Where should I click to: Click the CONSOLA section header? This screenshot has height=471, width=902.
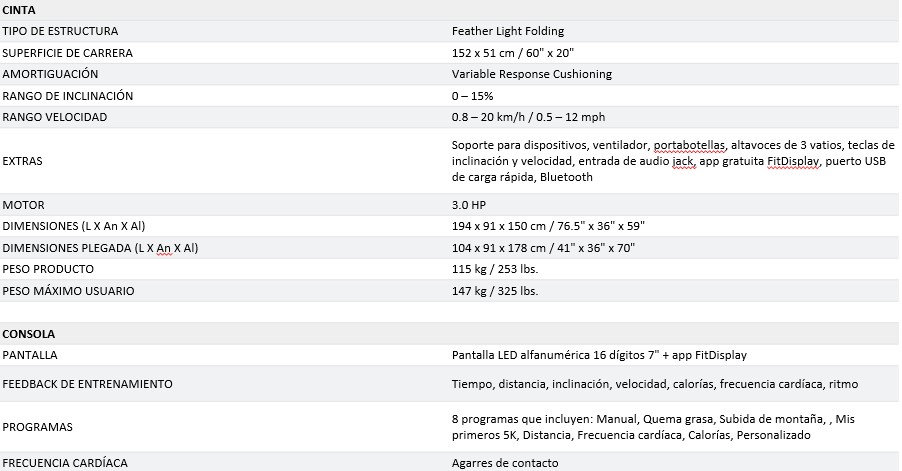click(x=29, y=334)
